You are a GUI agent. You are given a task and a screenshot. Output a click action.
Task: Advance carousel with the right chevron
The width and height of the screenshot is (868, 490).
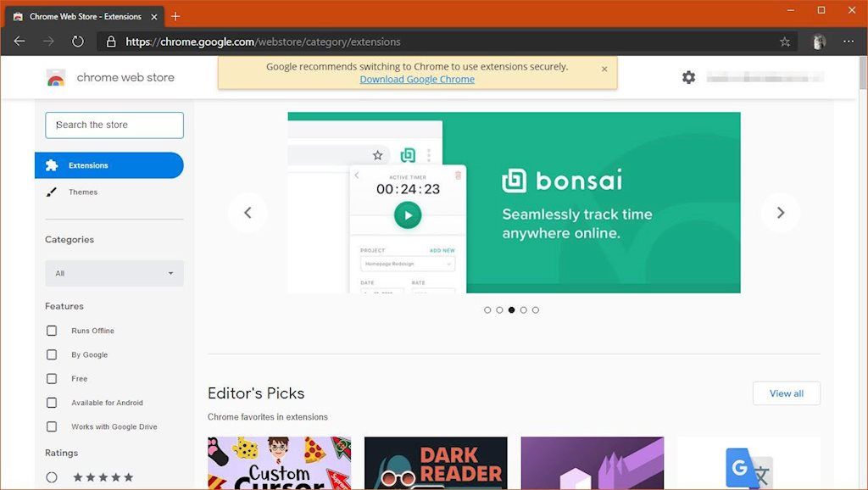tap(780, 213)
